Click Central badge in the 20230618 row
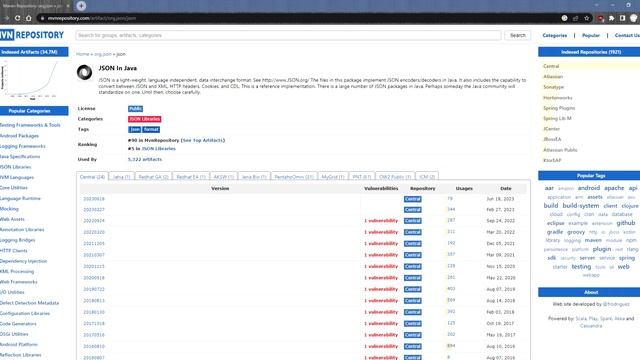 [x=413, y=199]
